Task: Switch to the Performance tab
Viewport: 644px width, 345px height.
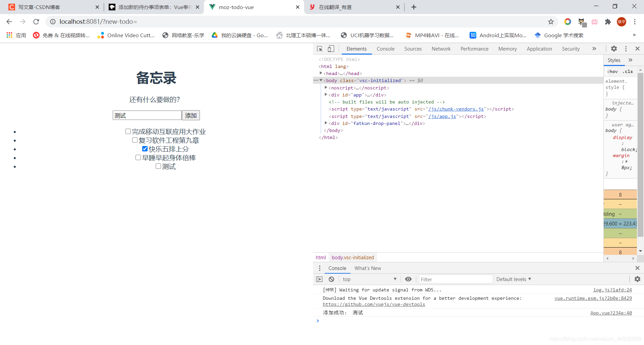Action: (474, 49)
